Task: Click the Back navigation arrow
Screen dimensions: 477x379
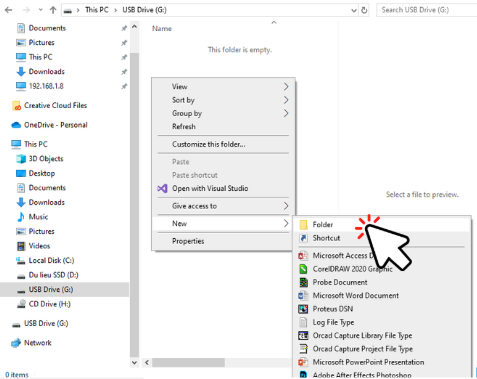Action: 9,10
